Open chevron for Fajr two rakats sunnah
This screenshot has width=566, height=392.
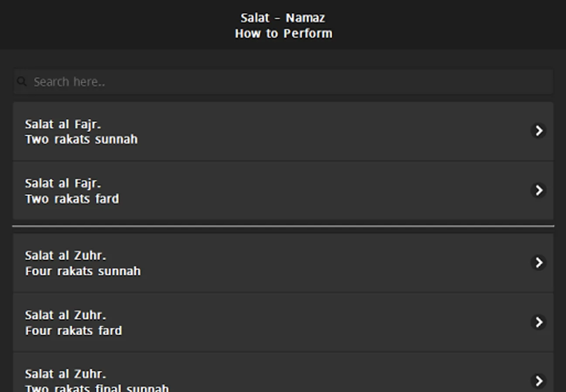click(539, 131)
